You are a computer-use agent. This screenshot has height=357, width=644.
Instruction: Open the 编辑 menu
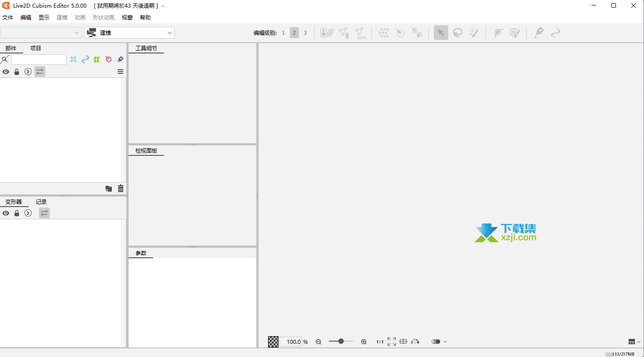click(26, 18)
